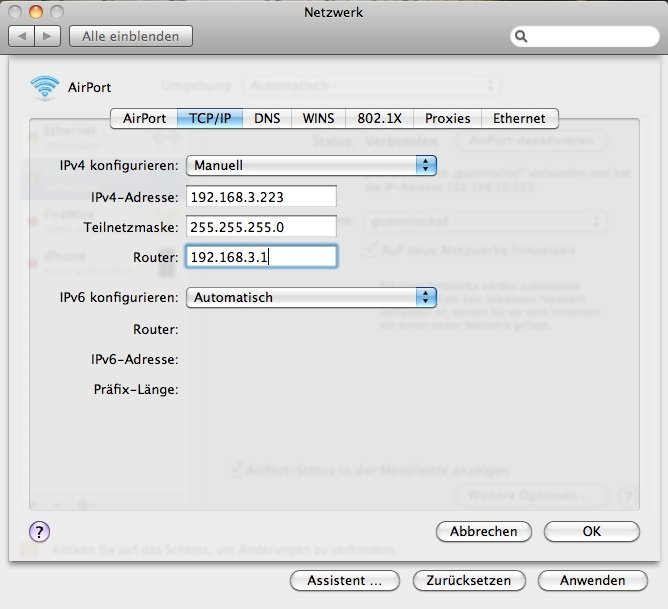Click the Netzwerk window title

(x=334, y=12)
